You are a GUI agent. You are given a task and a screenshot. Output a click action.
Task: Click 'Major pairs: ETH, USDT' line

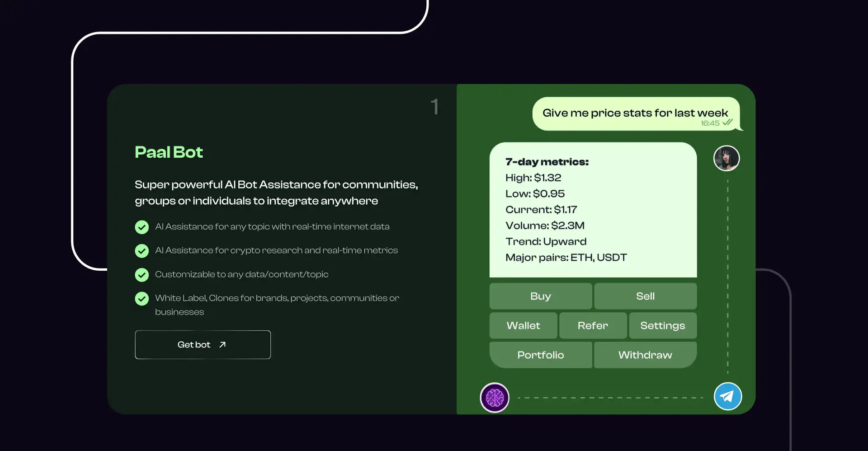coord(566,258)
